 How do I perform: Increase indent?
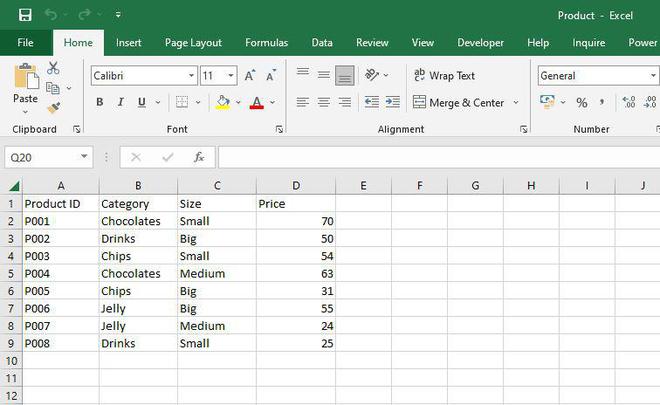(393, 102)
